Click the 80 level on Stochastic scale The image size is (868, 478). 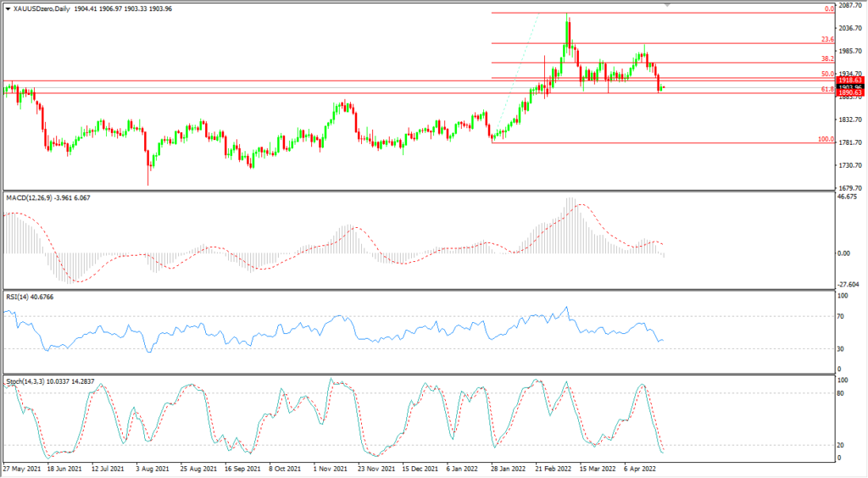click(x=840, y=393)
